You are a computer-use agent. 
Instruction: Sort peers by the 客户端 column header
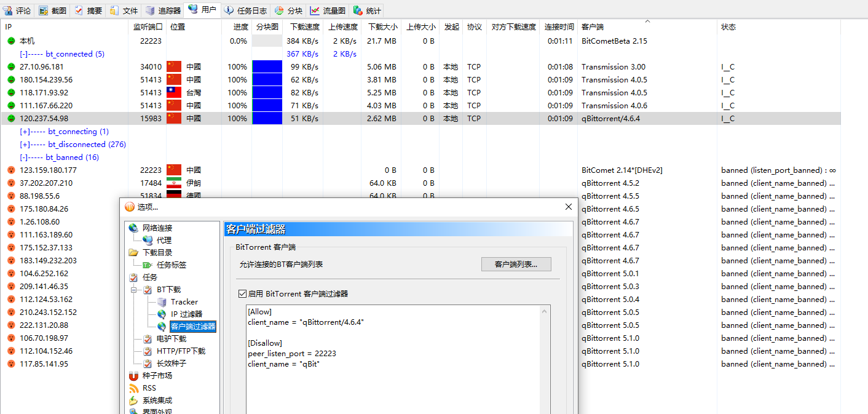click(647, 27)
